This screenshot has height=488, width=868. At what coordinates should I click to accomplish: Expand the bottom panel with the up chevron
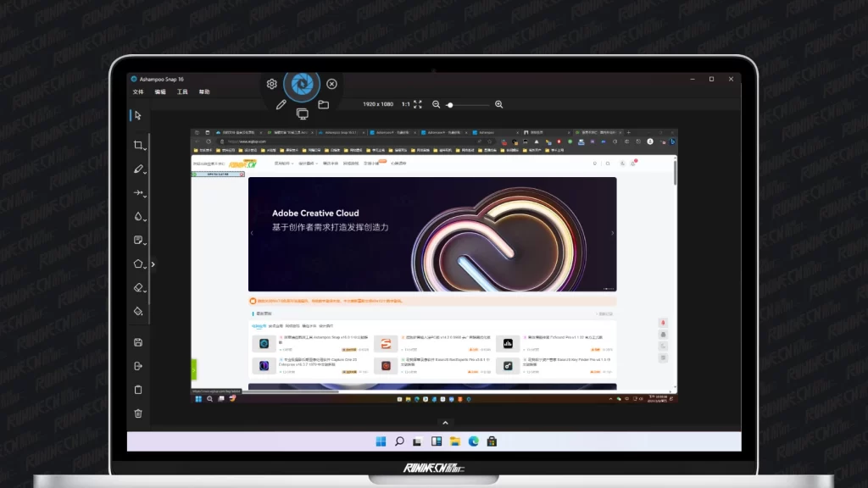445,422
